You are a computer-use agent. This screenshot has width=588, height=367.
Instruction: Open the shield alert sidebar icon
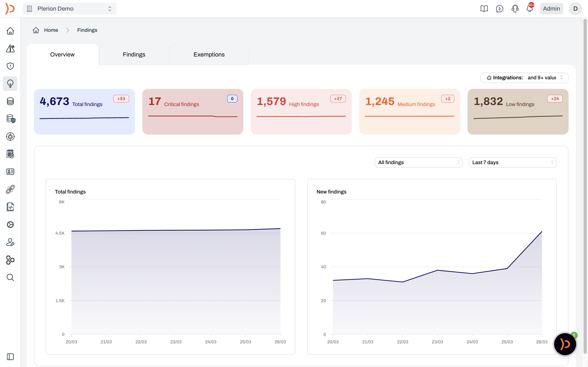point(10,66)
